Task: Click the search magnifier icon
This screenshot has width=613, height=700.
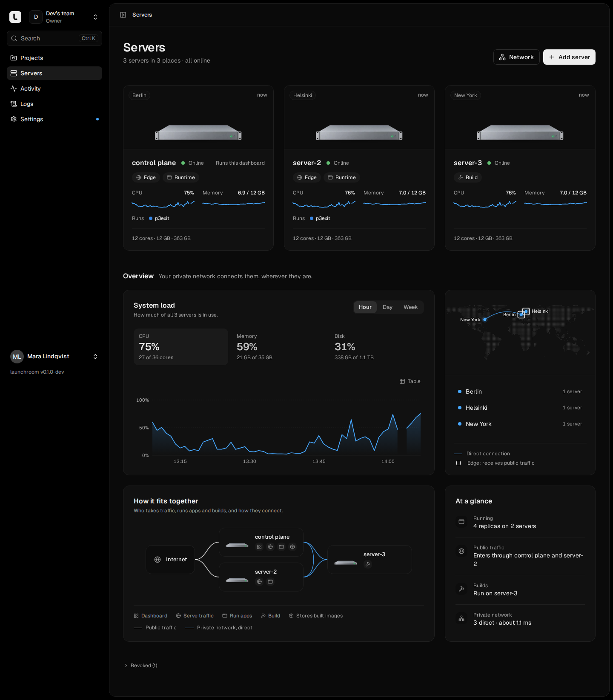Action: [14, 38]
